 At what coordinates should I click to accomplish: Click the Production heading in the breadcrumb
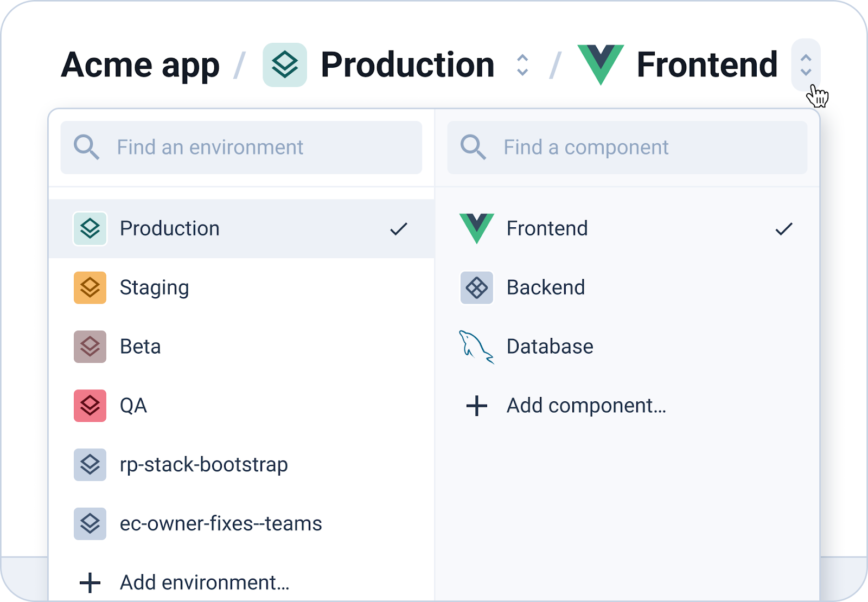407,65
